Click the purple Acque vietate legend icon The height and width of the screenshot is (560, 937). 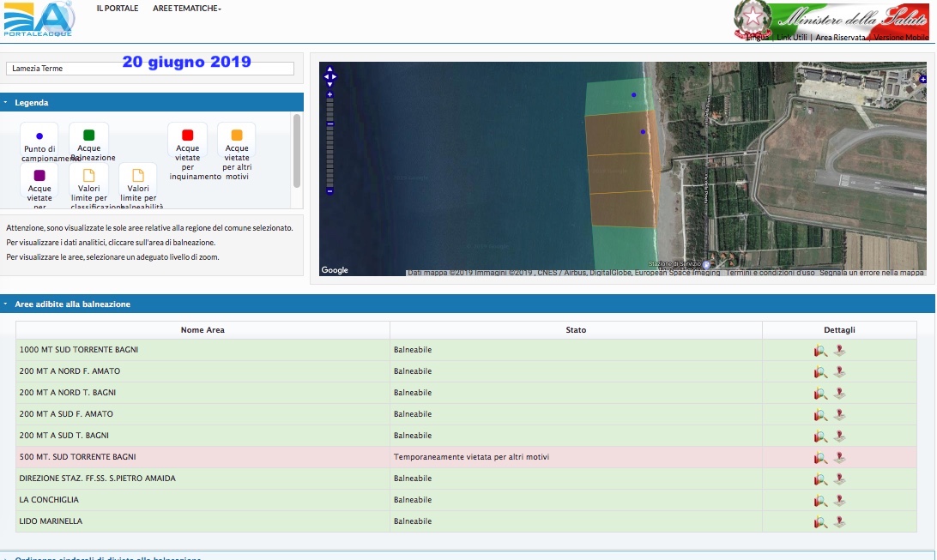39,176
